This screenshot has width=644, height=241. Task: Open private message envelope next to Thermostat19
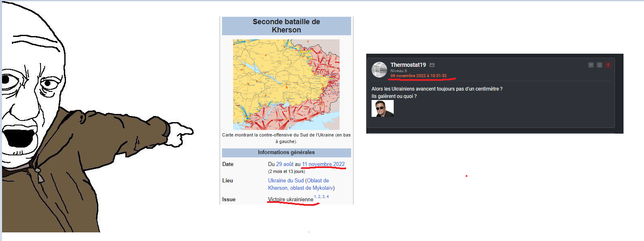[x=432, y=65]
